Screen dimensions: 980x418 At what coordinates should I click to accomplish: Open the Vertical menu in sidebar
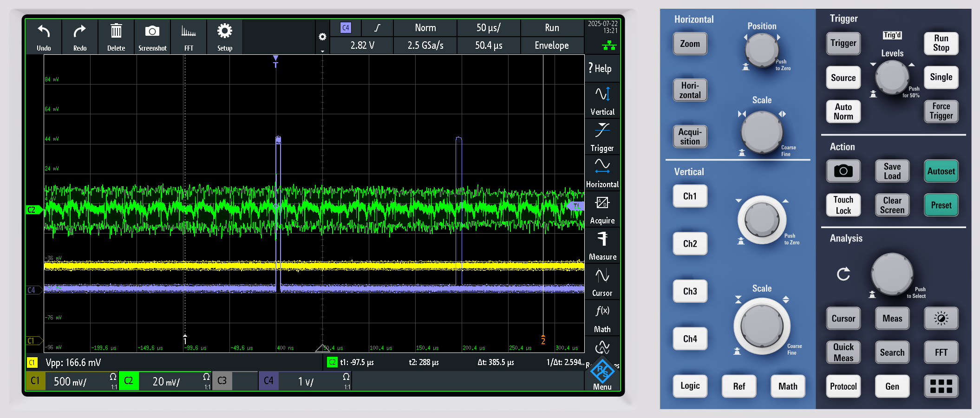click(x=602, y=101)
